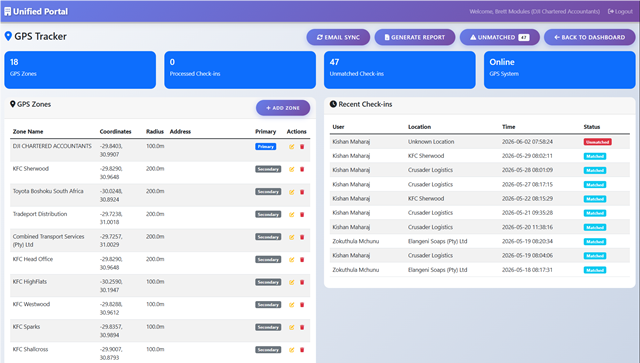The image size is (640, 363).
Task: Edit the Toyota Boshoku South Africa zone
Action: 291,192
